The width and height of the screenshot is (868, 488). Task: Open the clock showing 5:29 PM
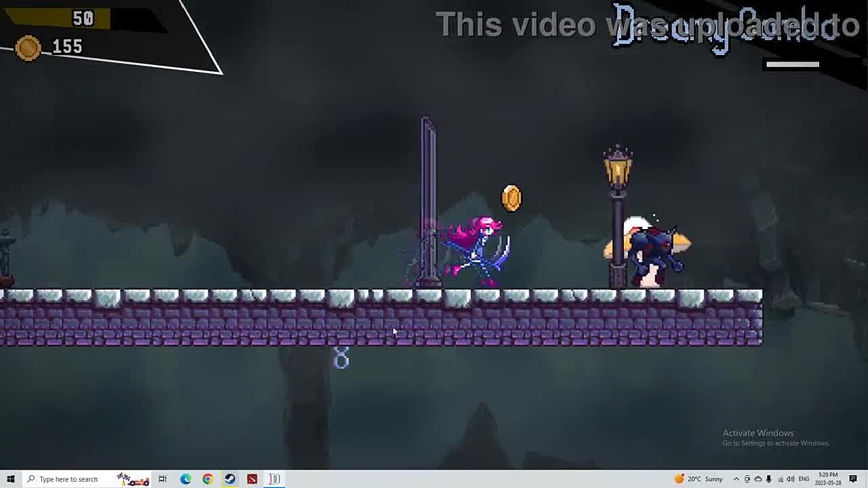[829, 479]
